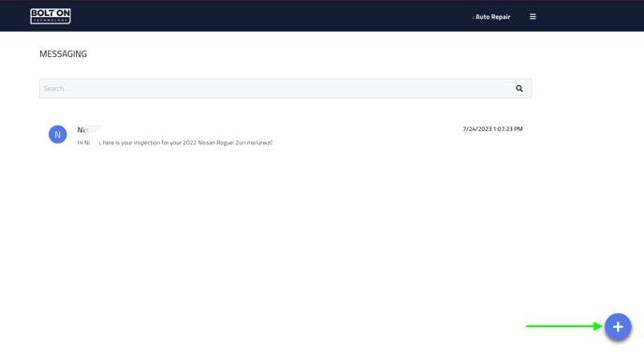Click the 7/24/2023 1:07:23 PM timestamp
The image size is (644, 358).
pos(492,129)
